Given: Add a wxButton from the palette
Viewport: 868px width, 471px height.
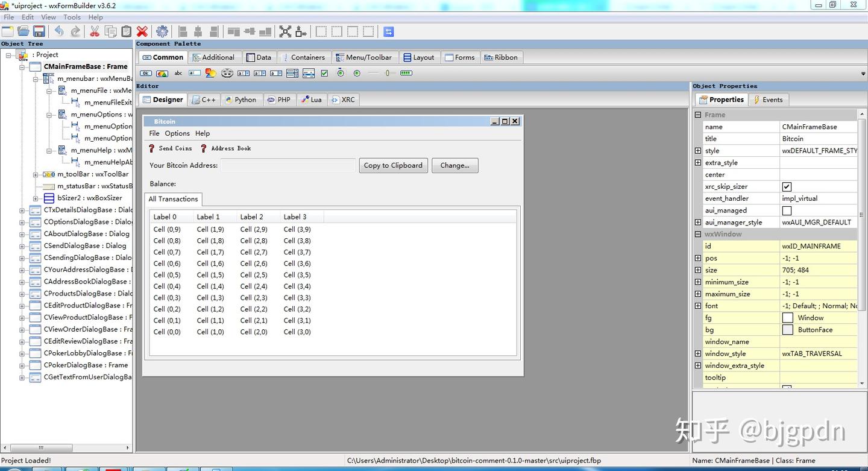Looking at the screenshot, I should point(146,73).
